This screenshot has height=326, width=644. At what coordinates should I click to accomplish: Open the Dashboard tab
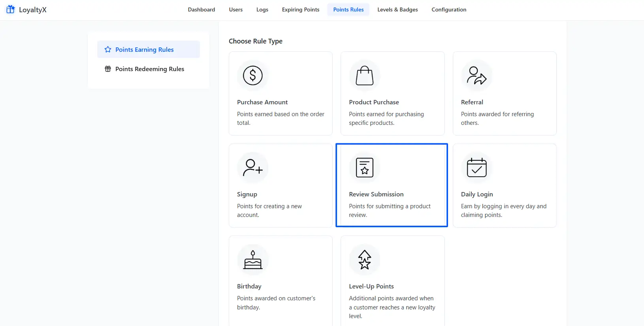(201, 9)
